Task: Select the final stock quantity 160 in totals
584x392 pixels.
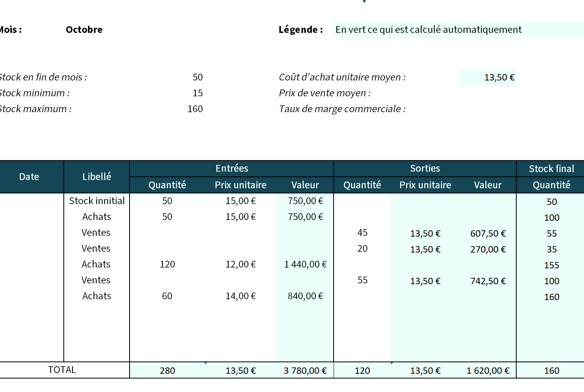Action: point(551,370)
